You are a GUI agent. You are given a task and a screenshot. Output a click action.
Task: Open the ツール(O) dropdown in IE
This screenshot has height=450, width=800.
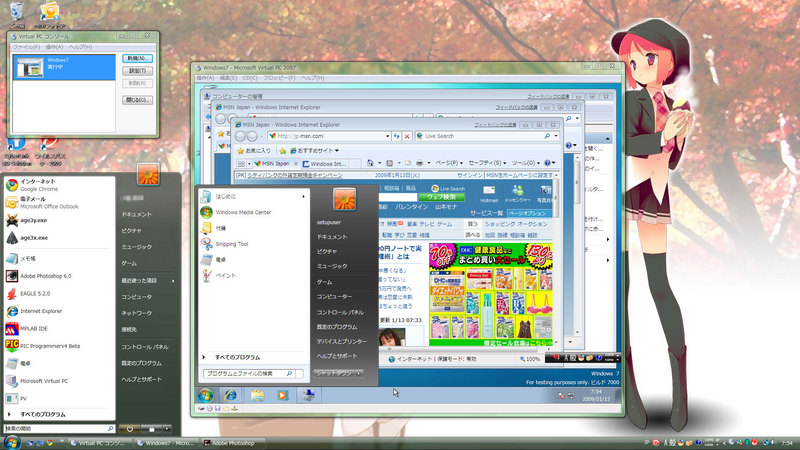pyautogui.click(x=526, y=163)
